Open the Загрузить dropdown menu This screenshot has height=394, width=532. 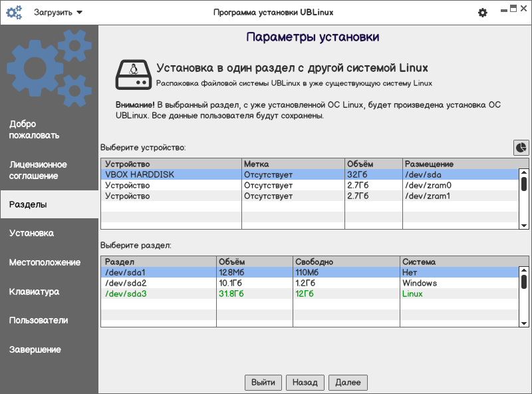click(x=58, y=13)
